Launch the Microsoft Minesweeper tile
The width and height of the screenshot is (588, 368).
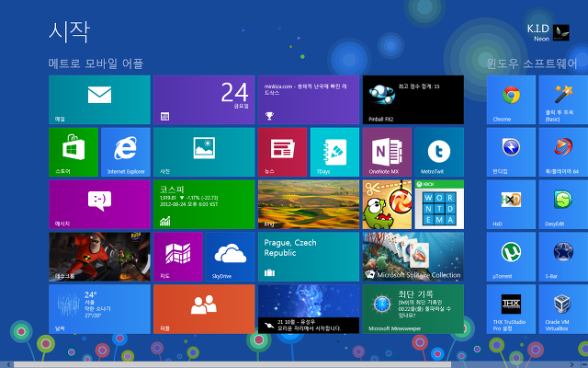click(413, 309)
